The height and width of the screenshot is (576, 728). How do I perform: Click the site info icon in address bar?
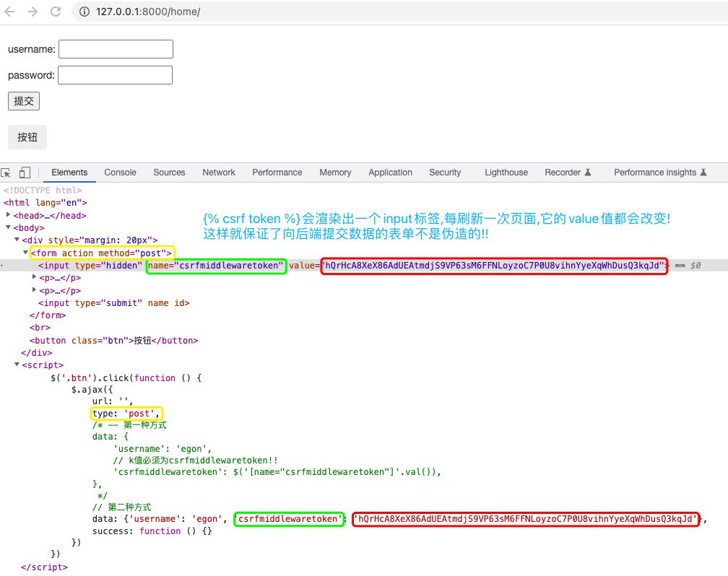pos(84,12)
